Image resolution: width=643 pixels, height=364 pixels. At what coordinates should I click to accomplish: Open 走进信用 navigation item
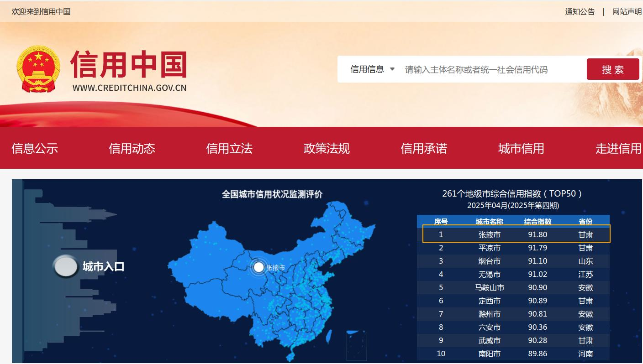tap(618, 148)
